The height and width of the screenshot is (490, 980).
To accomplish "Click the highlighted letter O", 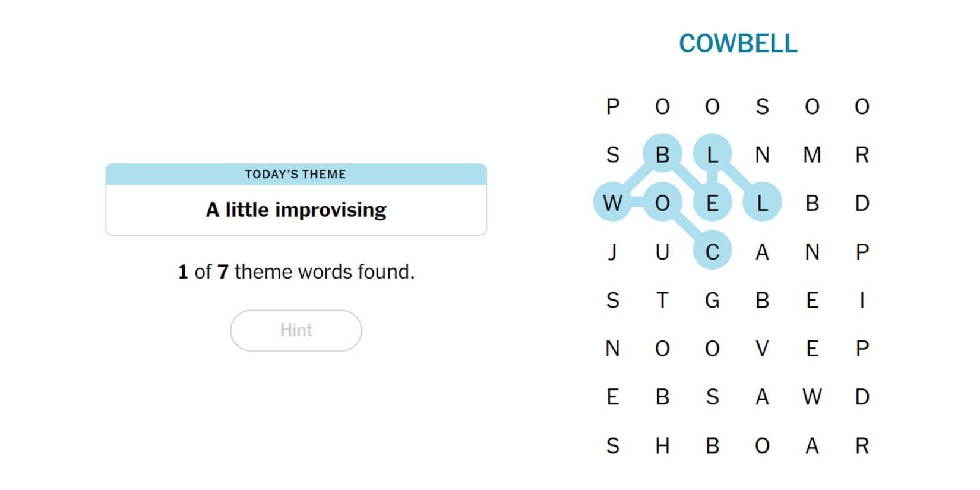I will click(662, 203).
